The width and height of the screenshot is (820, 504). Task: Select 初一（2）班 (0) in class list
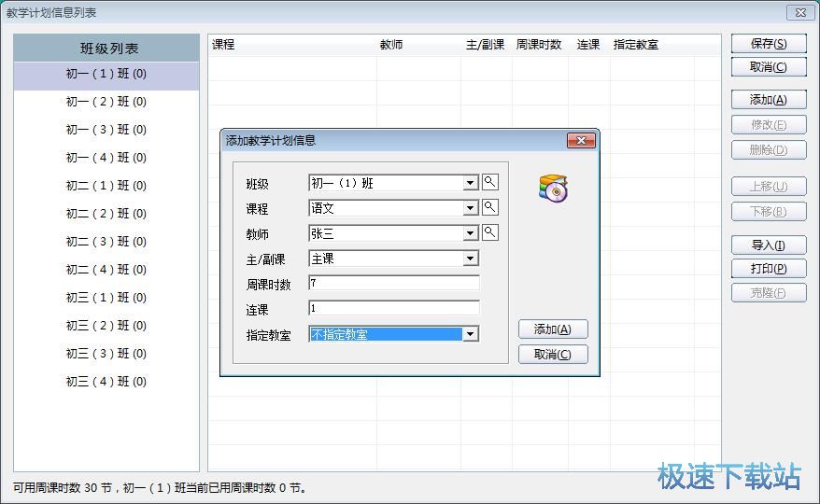pos(106,102)
